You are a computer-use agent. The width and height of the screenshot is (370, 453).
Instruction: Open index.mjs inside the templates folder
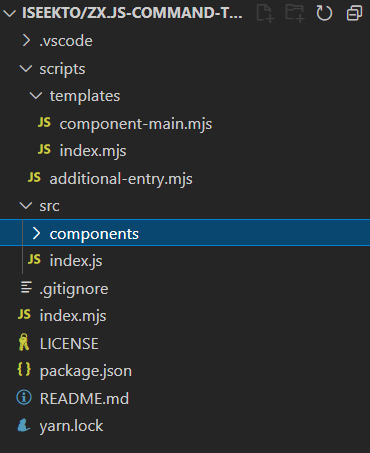[x=93, y=151]
